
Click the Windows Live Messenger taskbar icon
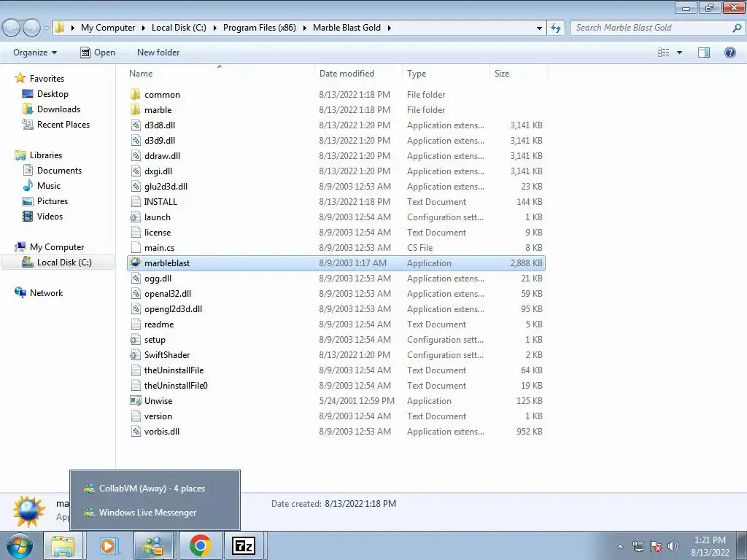coord(155,545)
